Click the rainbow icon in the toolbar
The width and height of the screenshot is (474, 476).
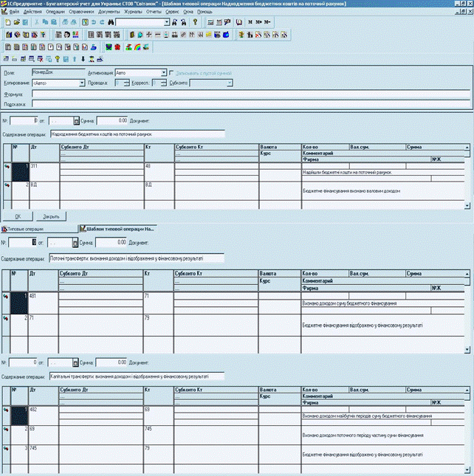[137, 47]
